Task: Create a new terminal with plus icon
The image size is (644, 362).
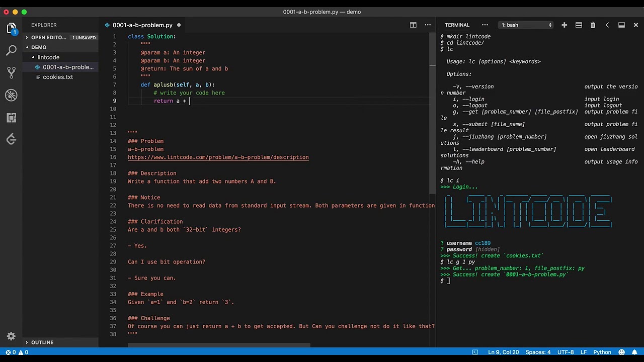Action: (564, 25)
